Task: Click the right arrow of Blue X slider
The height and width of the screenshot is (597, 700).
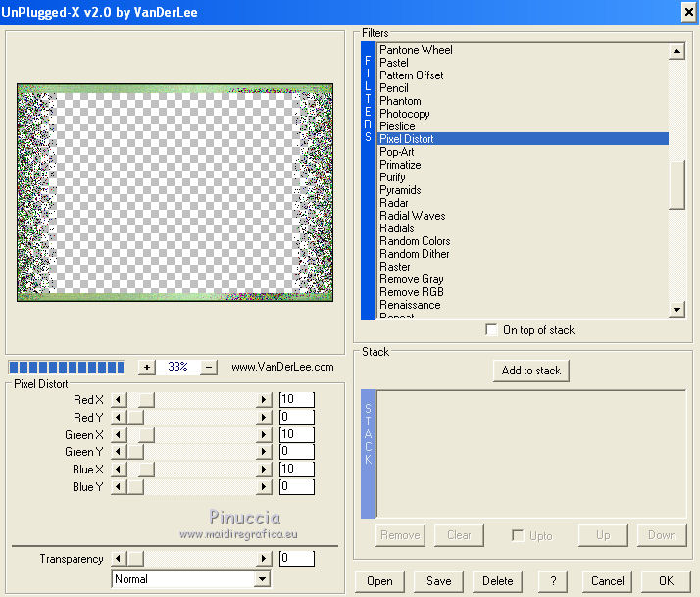Action: (x=264, y=469)
